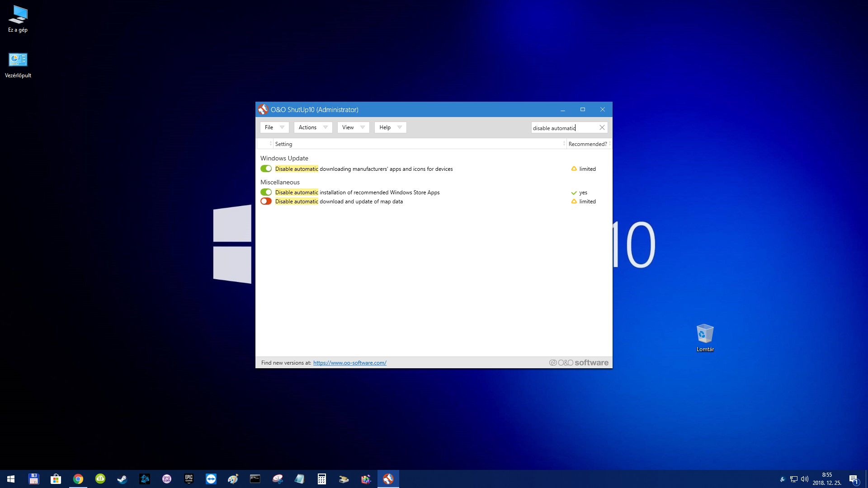Open the scanner icon on the taskbar
The width and height of the screenshot is (868, 488).
344,479
